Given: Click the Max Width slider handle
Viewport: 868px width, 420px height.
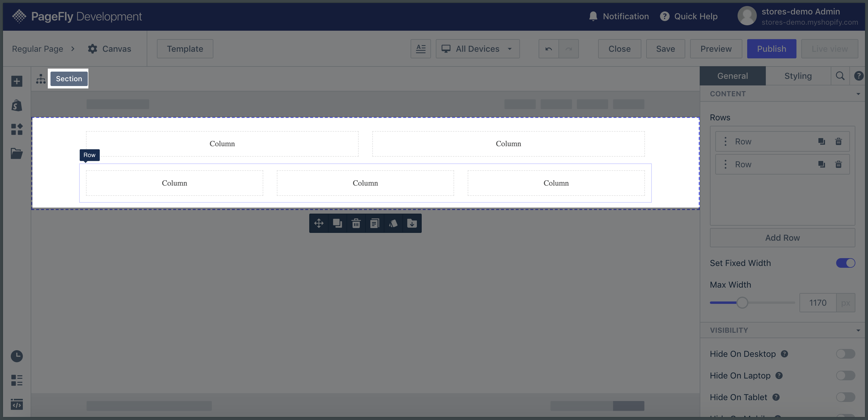Looking at the screenshot, I should (742, 303).
